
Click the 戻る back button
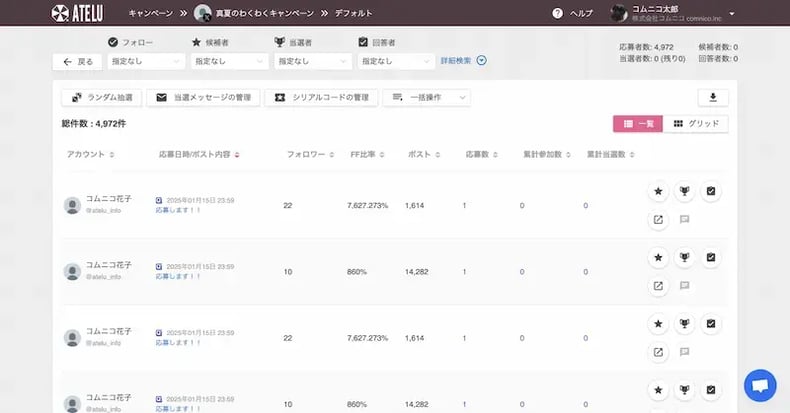(79, 61)
